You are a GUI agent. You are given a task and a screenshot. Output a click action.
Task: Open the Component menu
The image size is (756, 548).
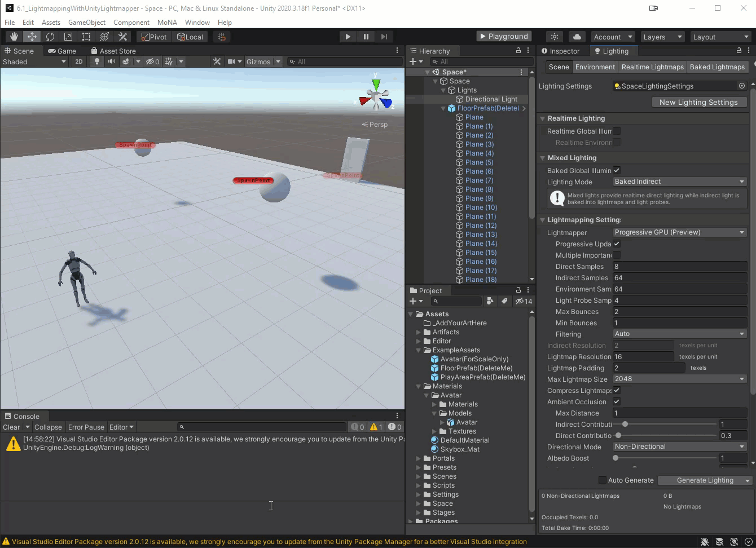[131, 22]
